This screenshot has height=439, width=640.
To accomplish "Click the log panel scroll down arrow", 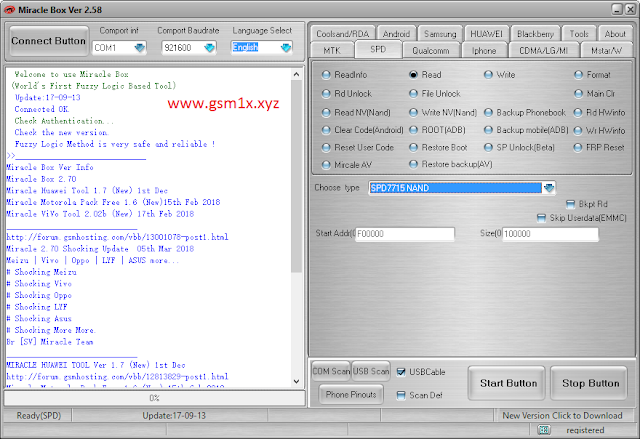I will (x=296, y=381).
